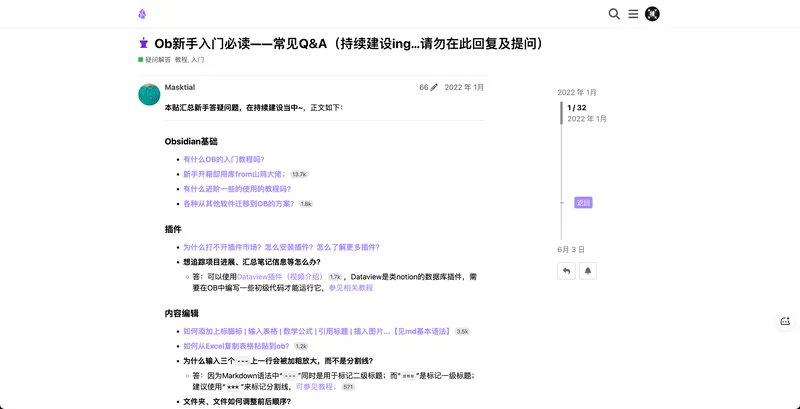Click the 3.5k click count badge
The width and height of the screenshot is (800, 409).
[462, 331]
